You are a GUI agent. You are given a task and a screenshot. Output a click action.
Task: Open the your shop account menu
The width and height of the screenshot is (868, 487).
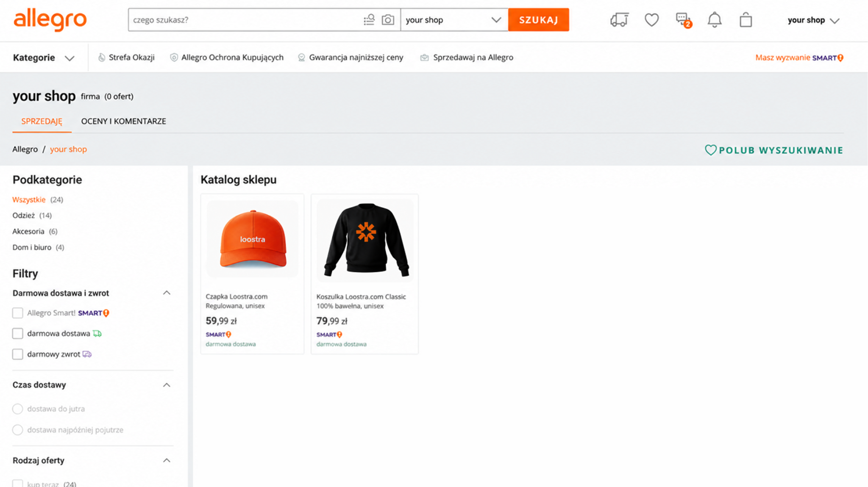pyautogui.click(x=813, y=20)
